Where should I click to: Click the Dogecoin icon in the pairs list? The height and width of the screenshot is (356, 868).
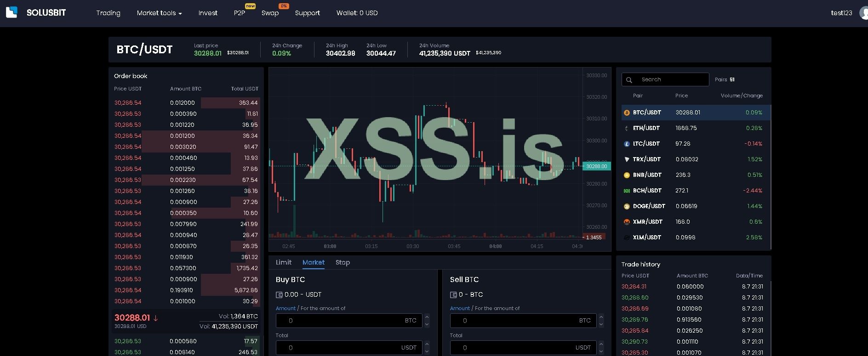[x=627, y=206]
